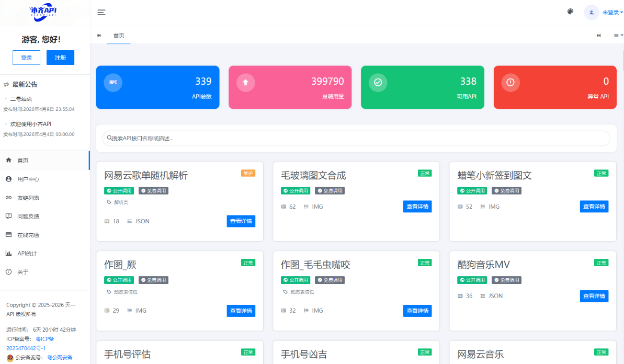This screenshot has width=624, height=364.
Task: Open the 欢迎使用小齐API announcement
Action: coord(31,124)
